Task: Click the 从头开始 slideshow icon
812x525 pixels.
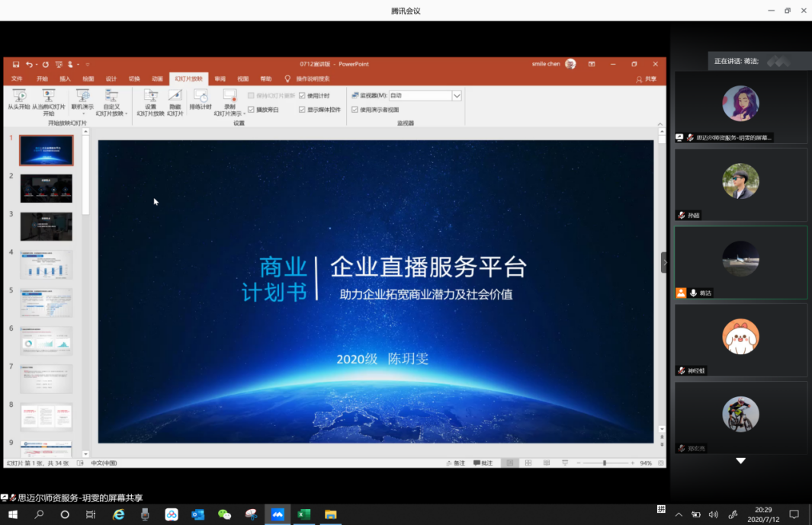Action: (19, 97)
